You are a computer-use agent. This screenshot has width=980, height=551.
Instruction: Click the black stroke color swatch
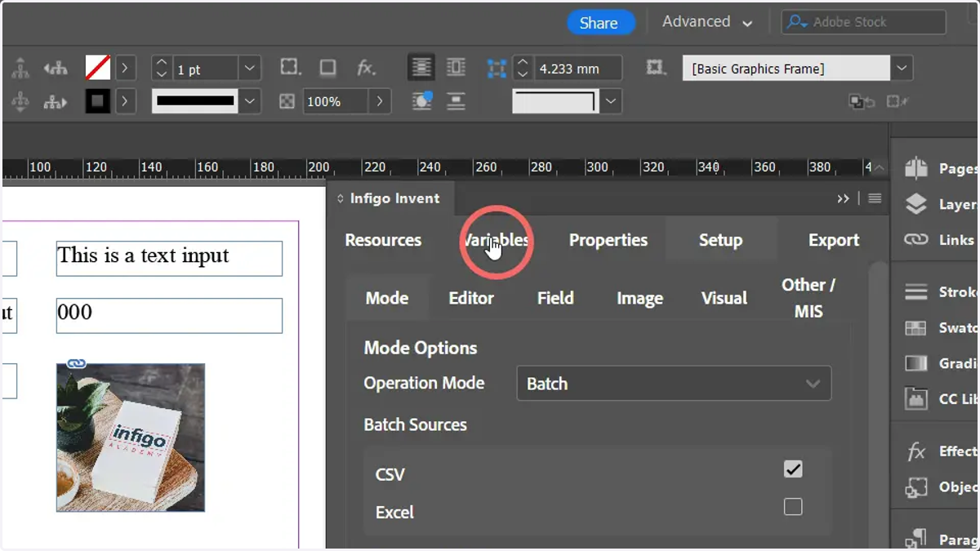[98, 102]
